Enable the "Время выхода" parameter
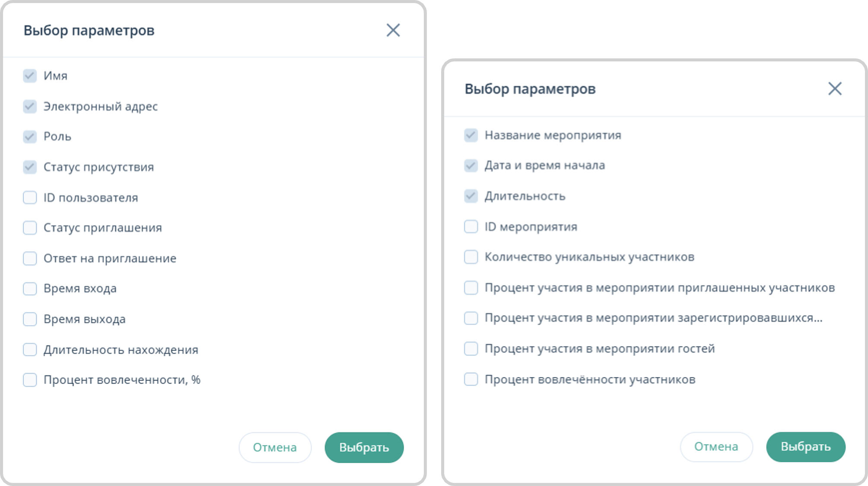Viewport: 868px width, 486px height. [29, 320]
